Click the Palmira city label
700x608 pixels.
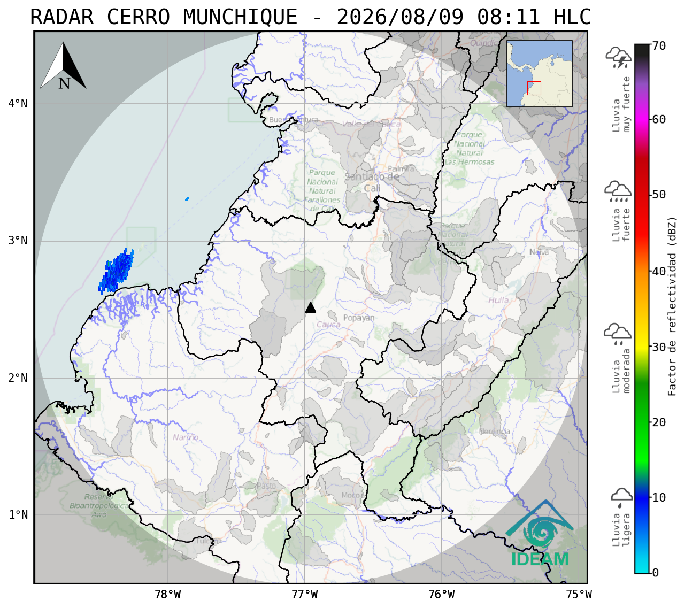click(x=401, y=168)
